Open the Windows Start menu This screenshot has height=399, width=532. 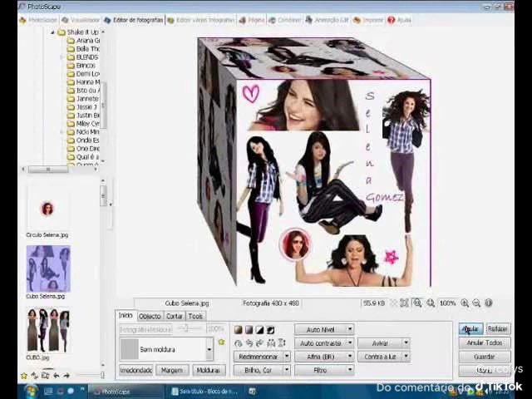pyautogui.click(x=31, y=392)
